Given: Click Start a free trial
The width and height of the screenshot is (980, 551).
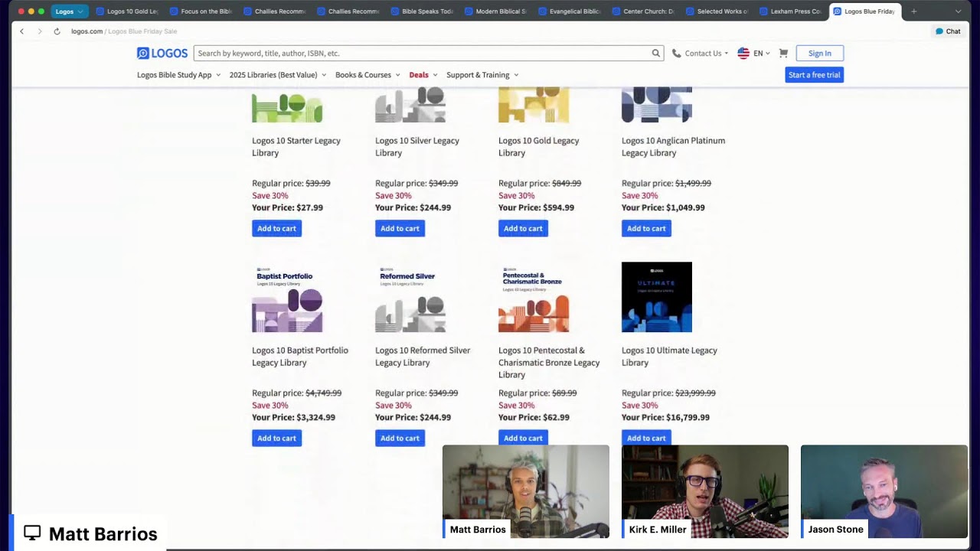Looking at the screenshot, I should (814, 75).
